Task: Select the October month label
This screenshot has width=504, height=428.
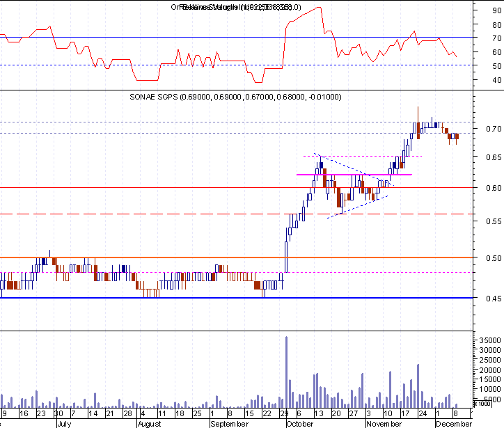Action: 300,424
